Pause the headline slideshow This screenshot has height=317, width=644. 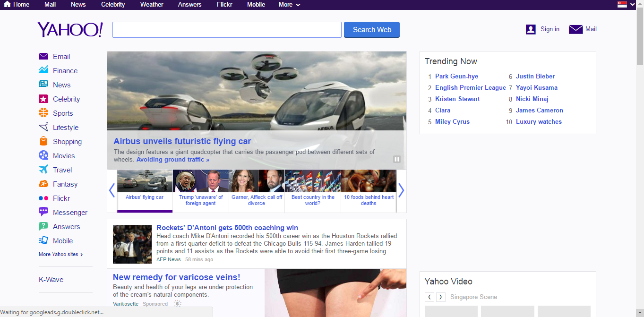397,159
